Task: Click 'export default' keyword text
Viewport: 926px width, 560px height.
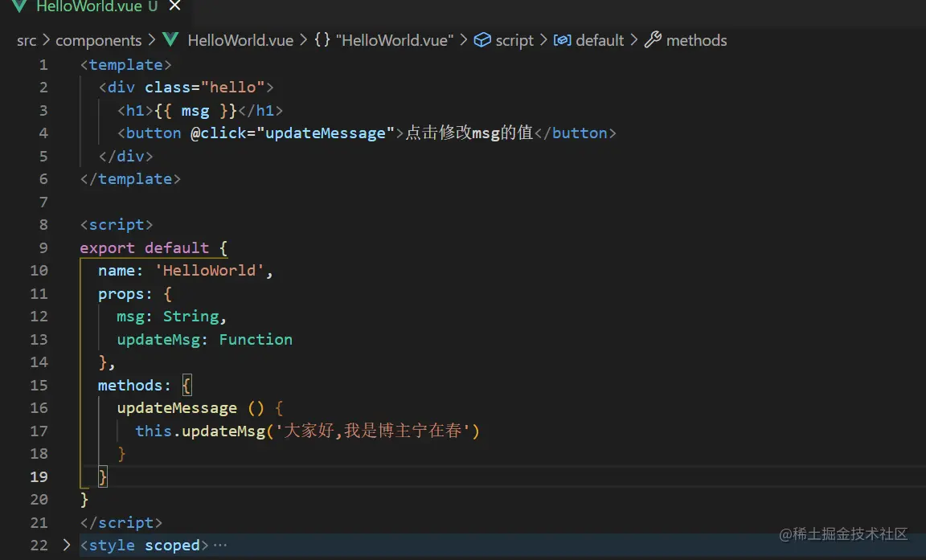Action: pos(145,247)
